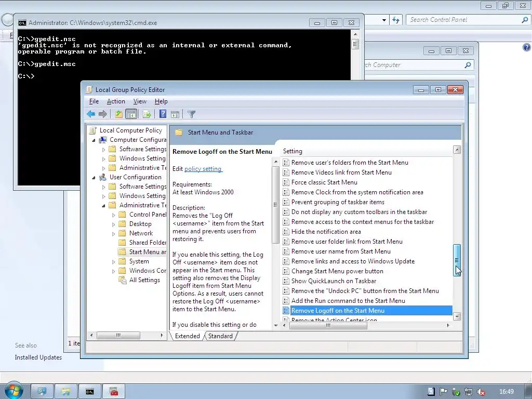This screenshot has height=399, width=532.
Task: Click the Force classic Start Menu policy icon
Action: click(x=286, y=182)
